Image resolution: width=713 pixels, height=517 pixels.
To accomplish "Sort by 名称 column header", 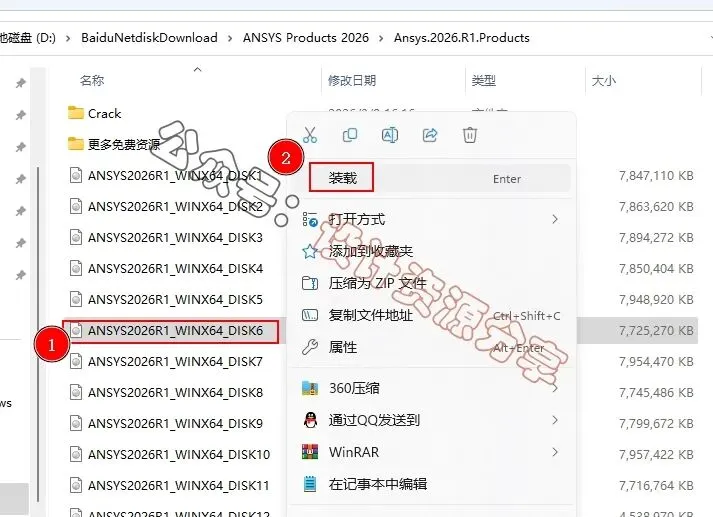I will 92,81.
